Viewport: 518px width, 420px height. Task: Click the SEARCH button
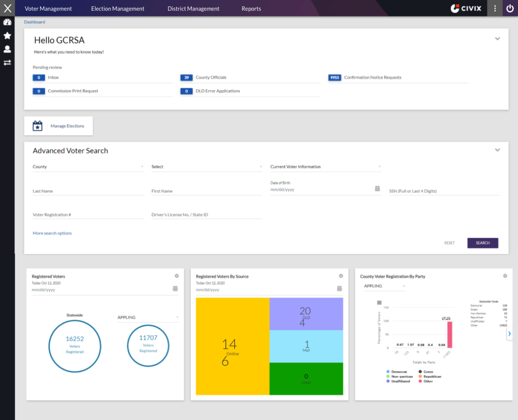483,243
